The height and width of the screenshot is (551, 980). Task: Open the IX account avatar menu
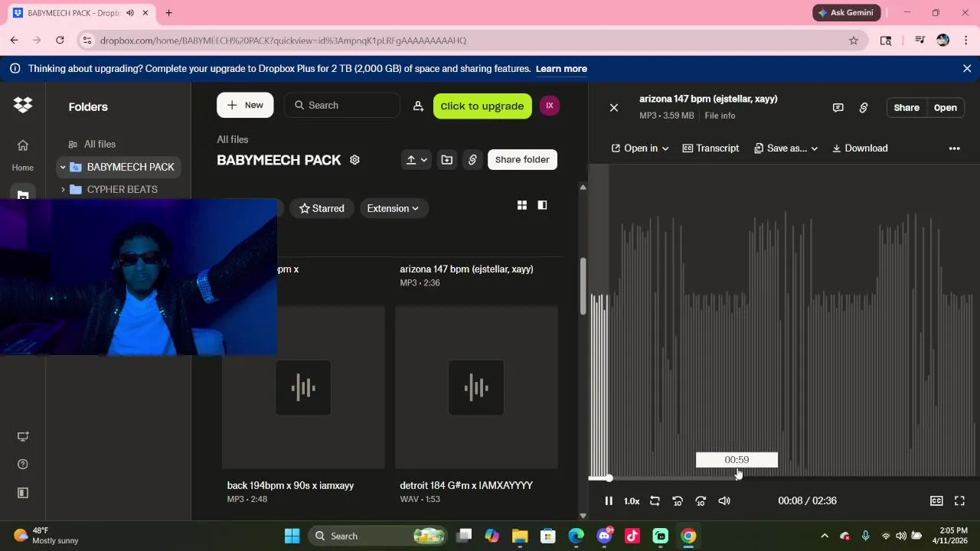point(550,106)
